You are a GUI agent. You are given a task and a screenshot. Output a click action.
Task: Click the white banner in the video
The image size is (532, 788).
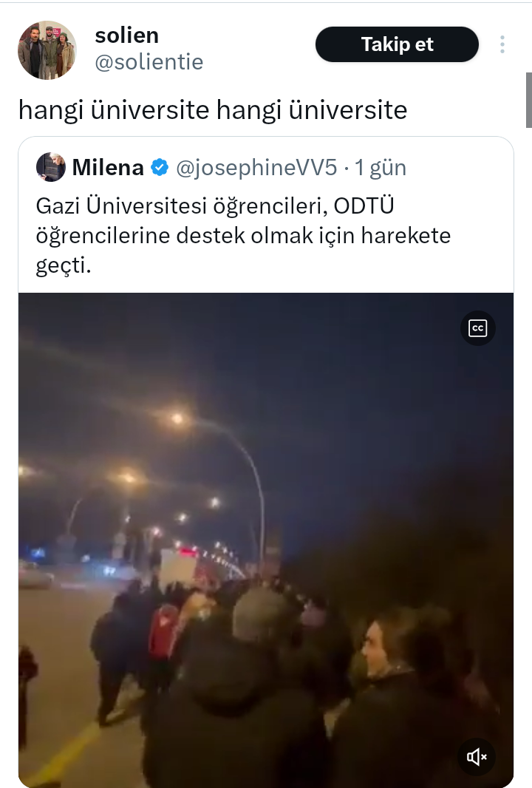point(178,568)
